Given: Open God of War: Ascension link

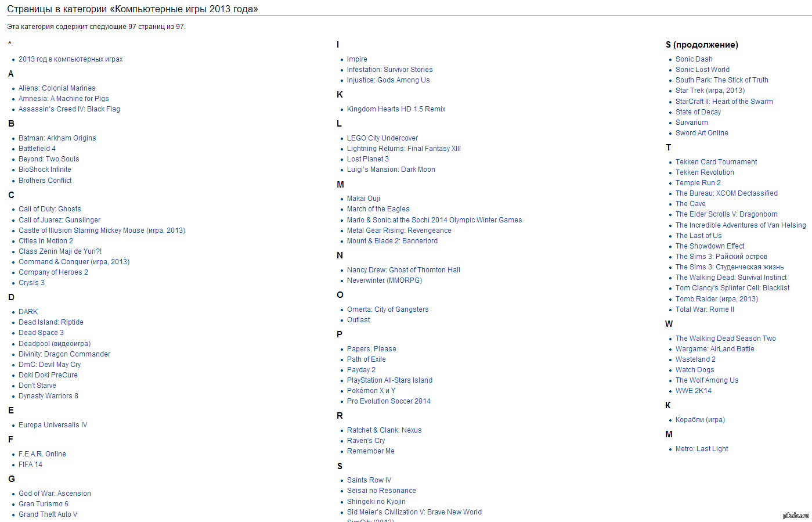Looking at the screenshot, I should pyautogui.click(x=55, y=494).
